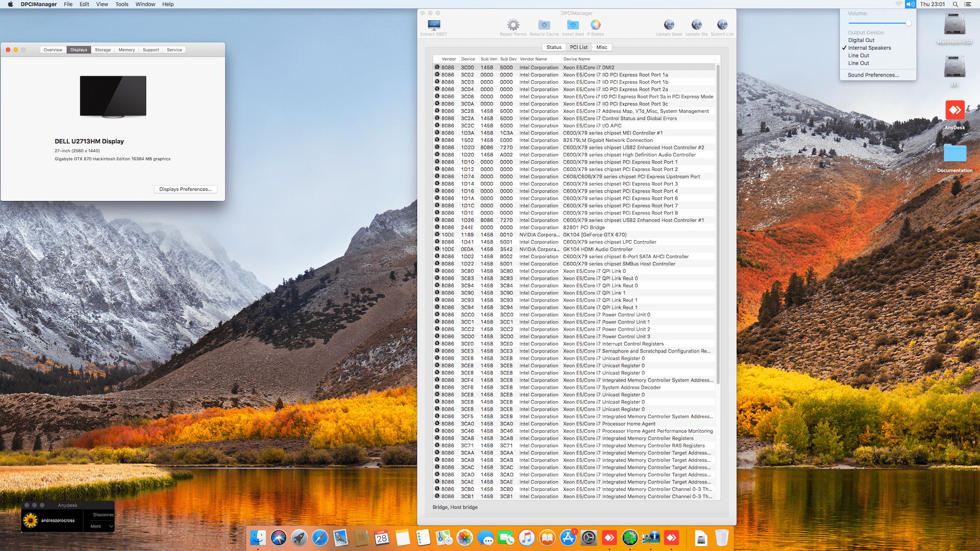
Task: Open the DPCIManager application menu
Action: click(x=39, y=4)
